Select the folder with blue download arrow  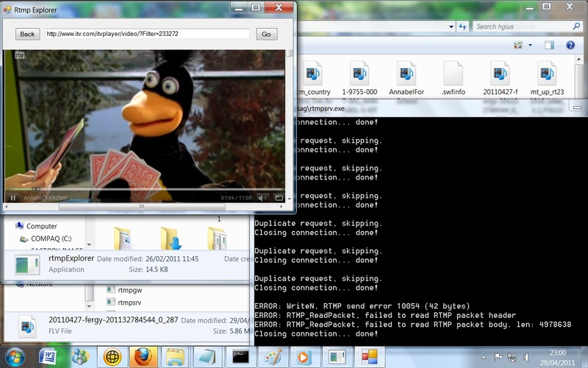171,238
